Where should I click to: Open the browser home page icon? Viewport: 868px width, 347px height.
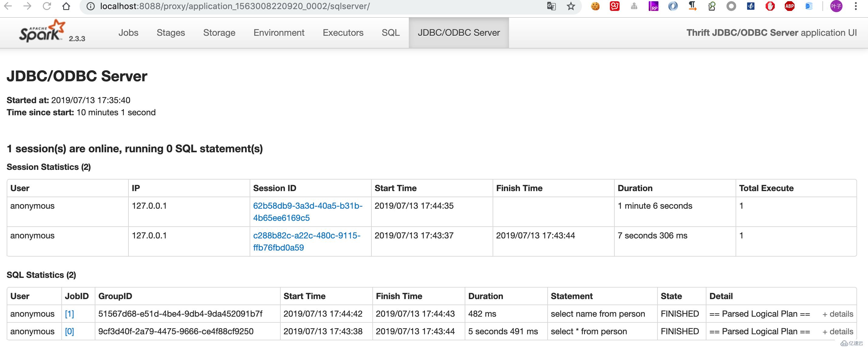[x=67, y=6]
